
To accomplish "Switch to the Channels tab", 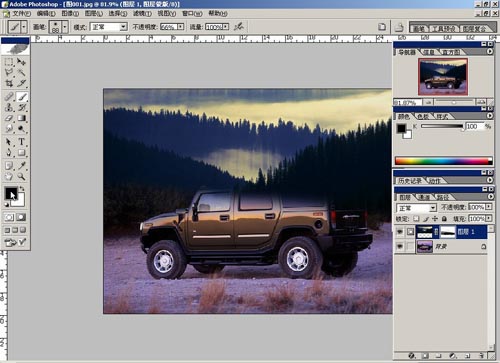I will 424,198.
